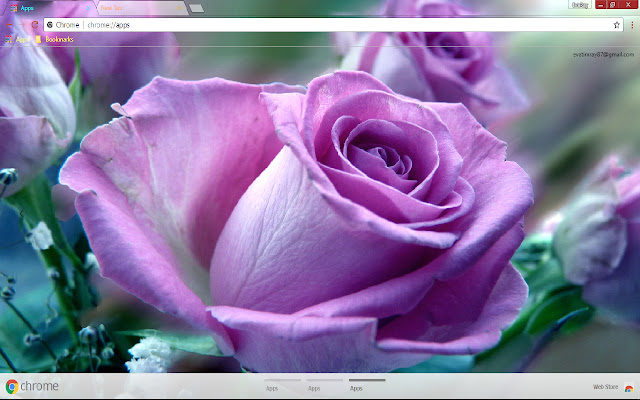This screenshot has height=400, width=640.
Task: View site info via Chrome icon in address bar
Action: (x=50, y=25)
